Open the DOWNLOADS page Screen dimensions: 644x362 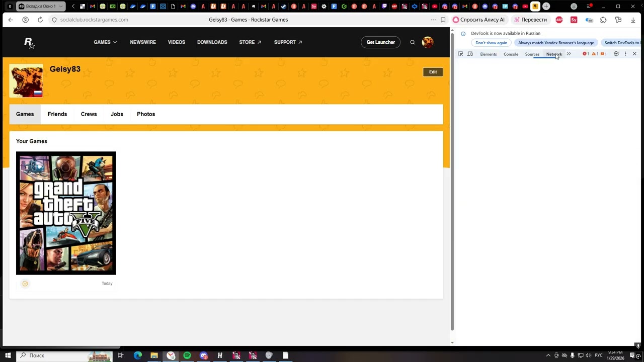pyautogui.click(x=212, y=42)
